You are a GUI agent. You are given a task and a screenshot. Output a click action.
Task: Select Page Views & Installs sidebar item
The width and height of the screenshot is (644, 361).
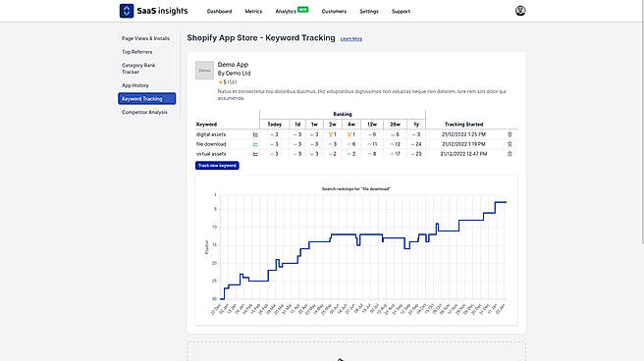tap(146, 38)
